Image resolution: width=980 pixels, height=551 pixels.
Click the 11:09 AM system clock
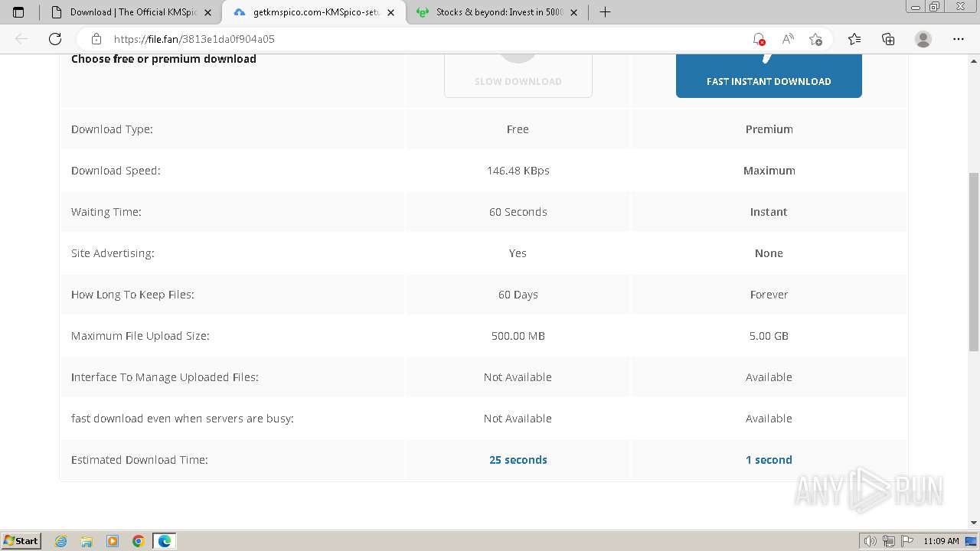pos(941,541)
